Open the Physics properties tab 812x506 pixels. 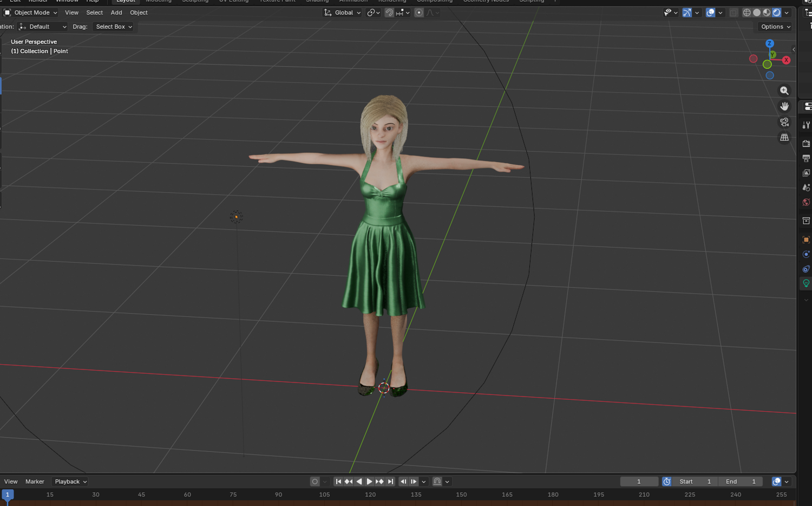coord(806,254)
